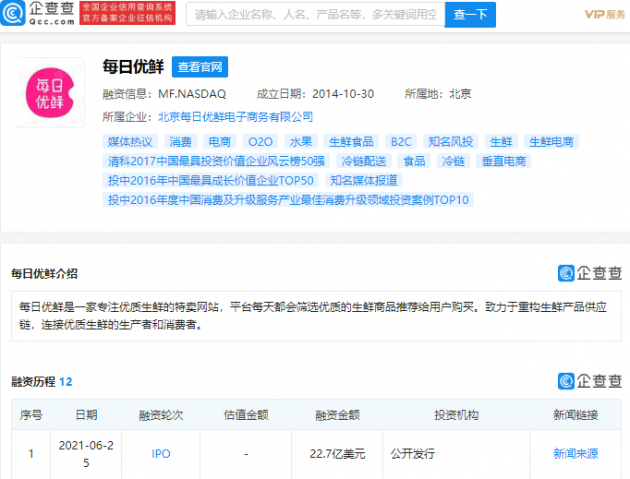The height and width of the screenshot is (479, 630).
Task: Select the 电商 tag
Action: pyautogui.click(x=220, y=141)
